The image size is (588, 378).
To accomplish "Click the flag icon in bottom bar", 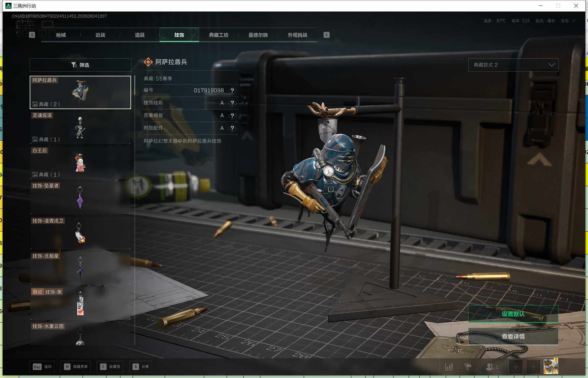I will [468, 367].
